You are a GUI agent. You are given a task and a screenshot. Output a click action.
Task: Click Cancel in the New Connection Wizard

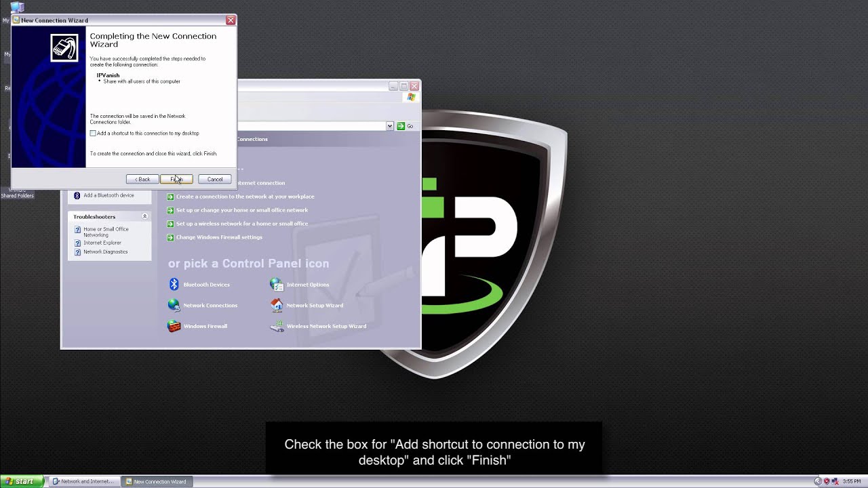215,179
